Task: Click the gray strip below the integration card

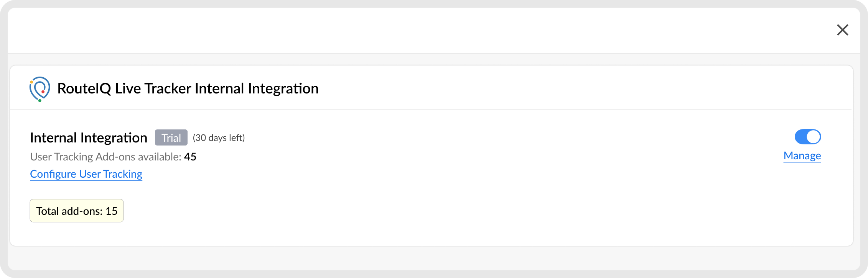Action: (422, 258)
